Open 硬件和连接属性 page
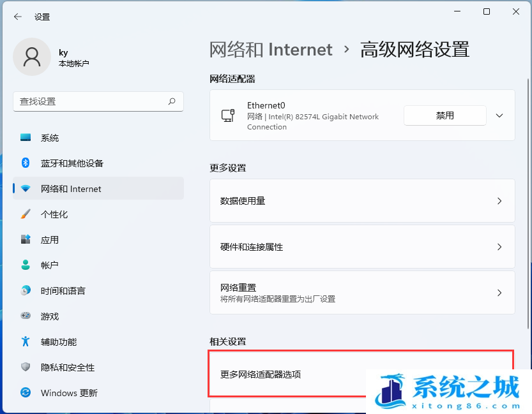 [362, 247]
